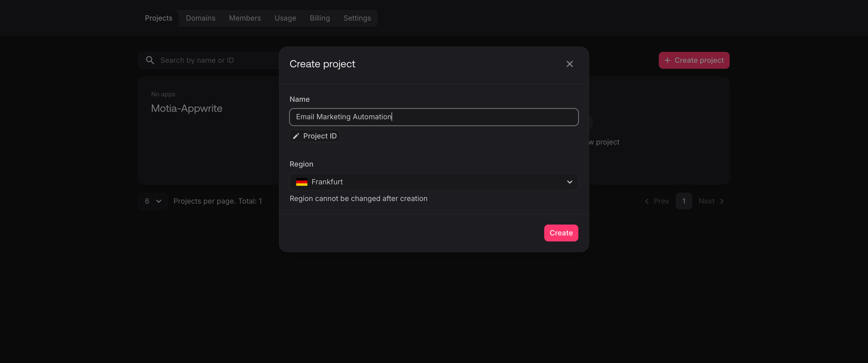
Task: Click the top-right Create project button
Action: [694, 60]
